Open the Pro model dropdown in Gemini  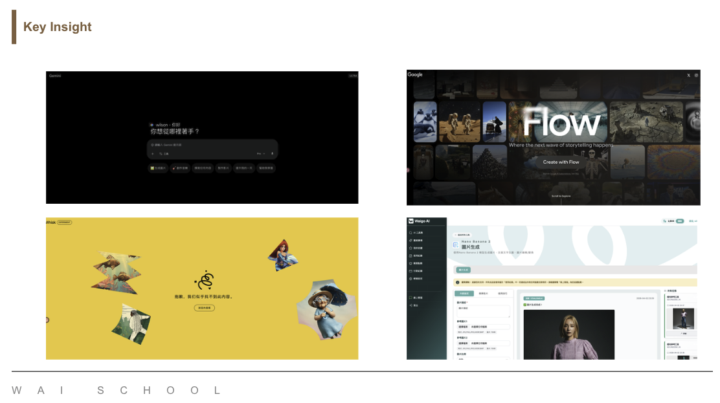pos(260,154)
